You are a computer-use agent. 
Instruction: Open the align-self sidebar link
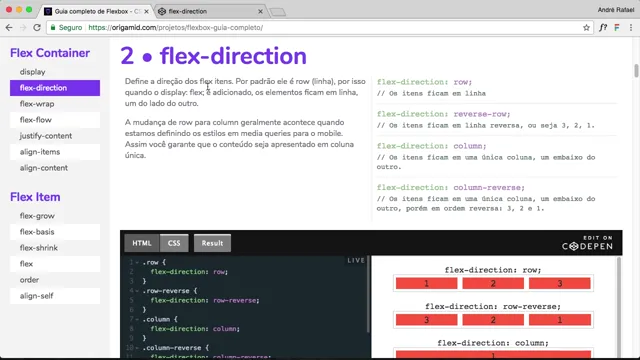point(55,296)
